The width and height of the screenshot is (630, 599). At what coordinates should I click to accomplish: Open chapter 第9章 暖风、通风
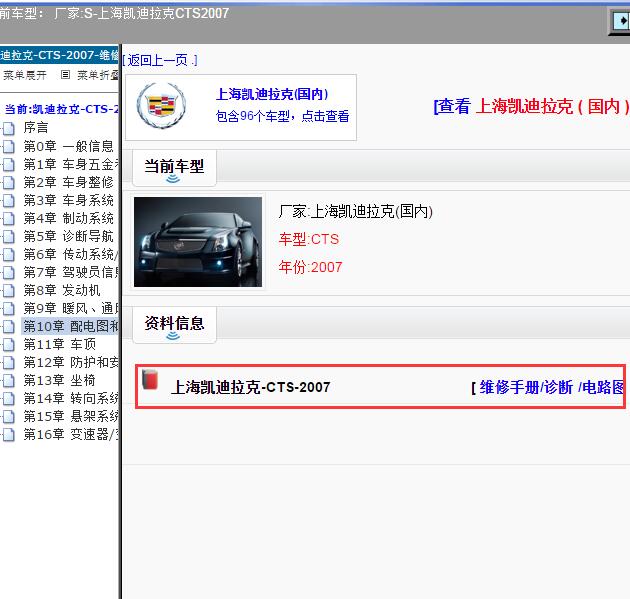click(71, 308)
